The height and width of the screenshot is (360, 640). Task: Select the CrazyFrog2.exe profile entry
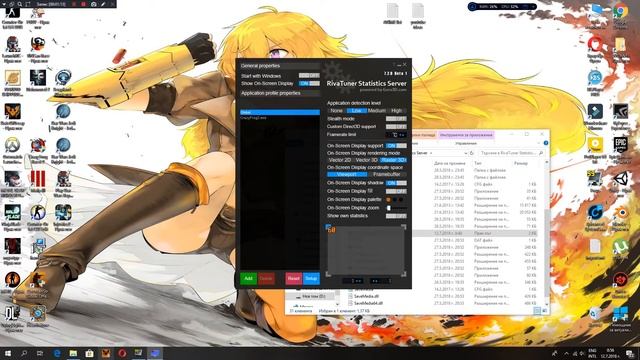pyautogui.click(x=280, y=118)
